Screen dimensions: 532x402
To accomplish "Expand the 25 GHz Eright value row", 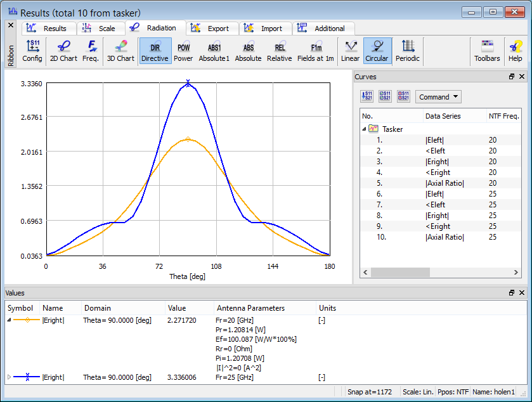I will point(9,377).
